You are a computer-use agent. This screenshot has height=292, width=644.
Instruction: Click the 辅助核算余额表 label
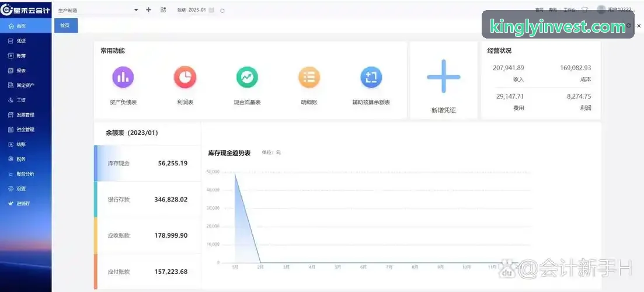(x=371, y=102)
